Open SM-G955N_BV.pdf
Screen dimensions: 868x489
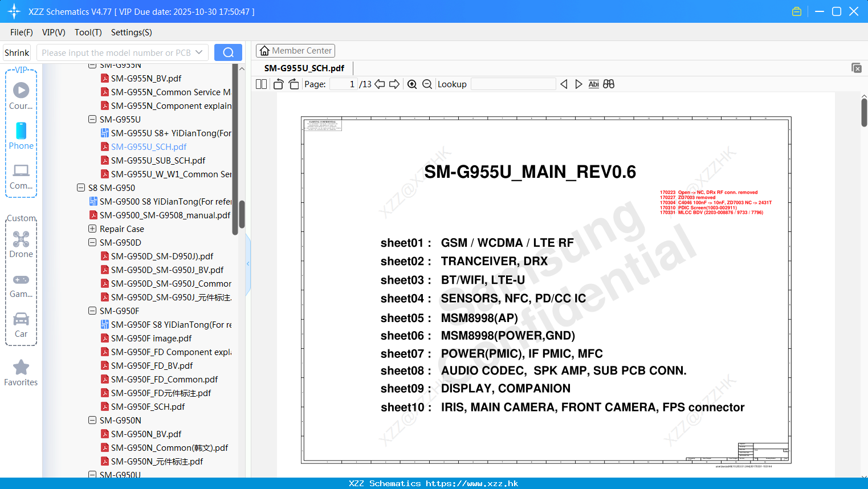click(x=146, y=78)
